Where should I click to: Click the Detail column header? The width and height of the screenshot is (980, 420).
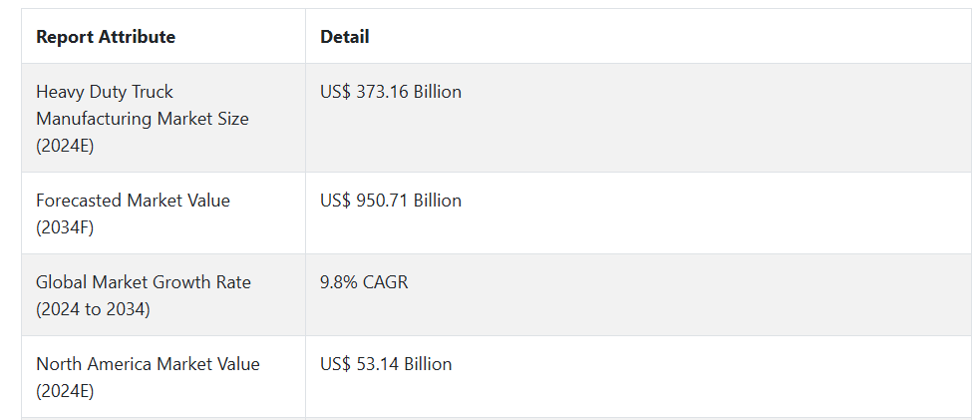(x=344, y=37)
